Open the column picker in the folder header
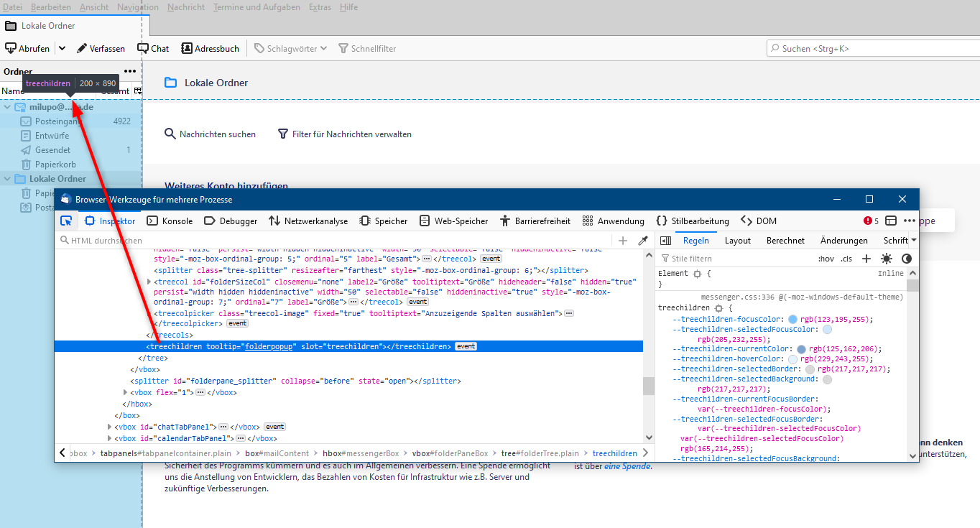Screen dimensions: 980x528 point(138,91)
